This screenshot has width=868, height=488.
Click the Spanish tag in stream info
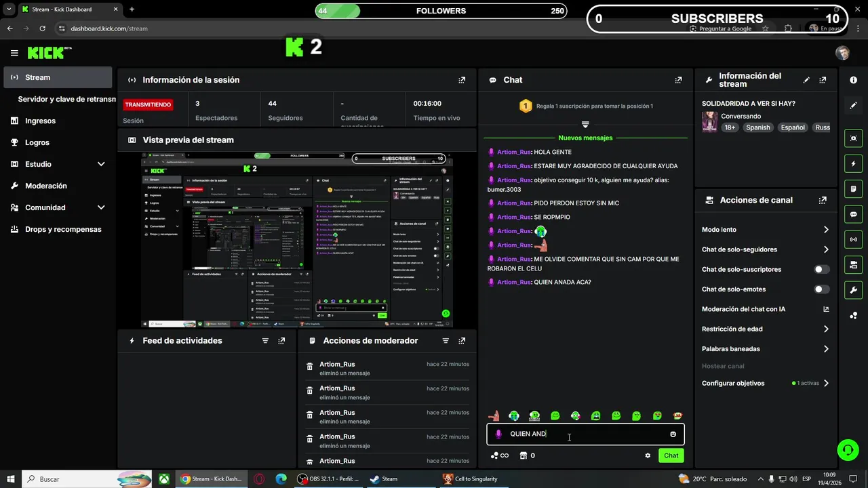[758, 127]
